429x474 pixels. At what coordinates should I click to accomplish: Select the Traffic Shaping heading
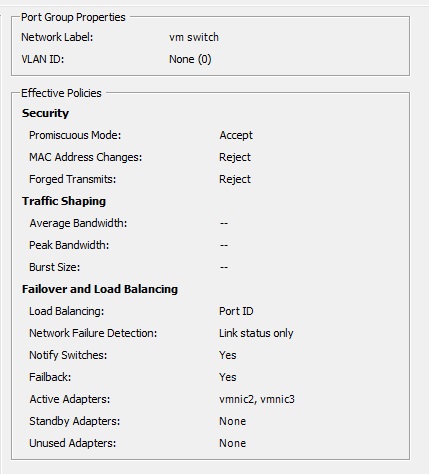(64, 201)
